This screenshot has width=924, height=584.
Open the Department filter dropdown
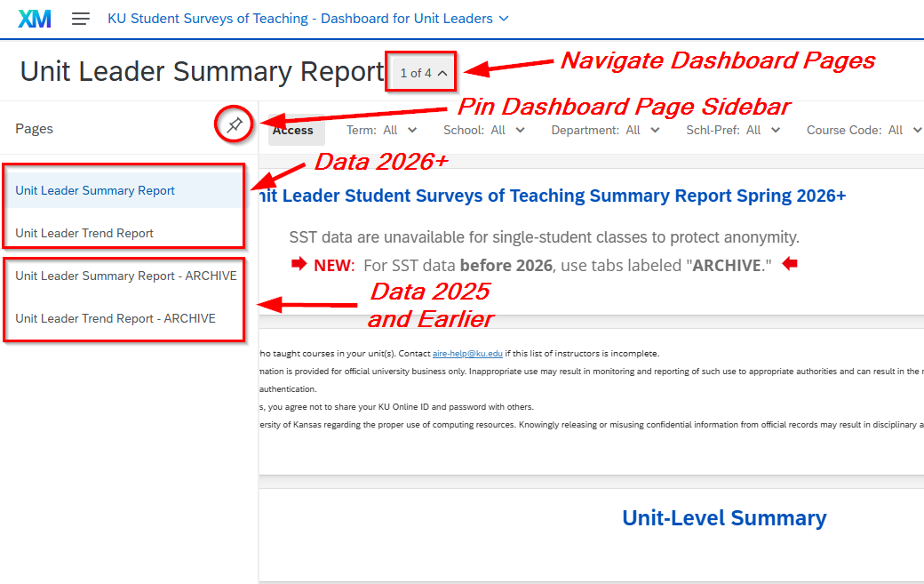coord(605,131)
